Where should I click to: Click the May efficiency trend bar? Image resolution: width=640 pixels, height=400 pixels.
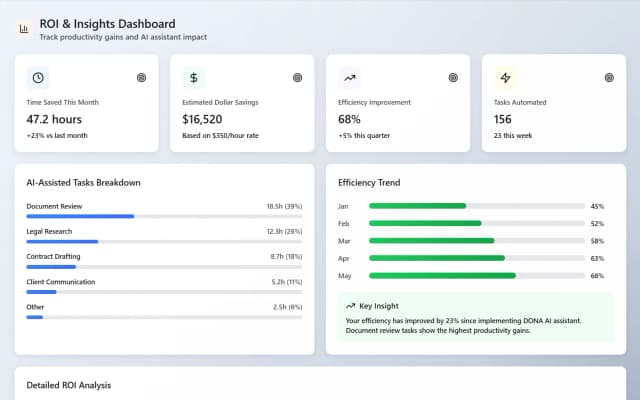click(476, 275)
